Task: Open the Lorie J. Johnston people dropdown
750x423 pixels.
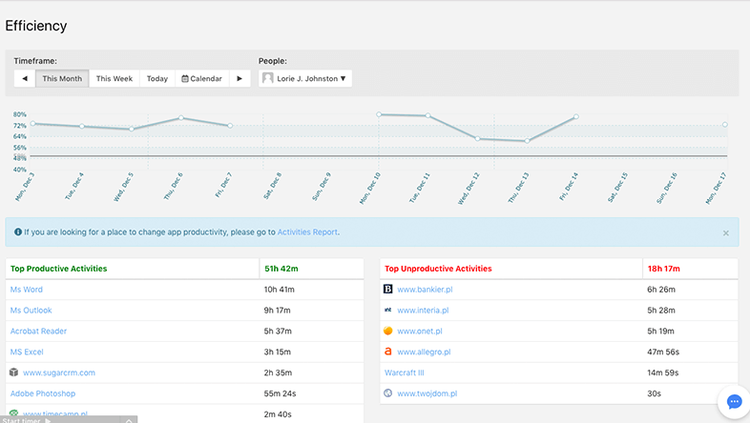Action: 305,78
